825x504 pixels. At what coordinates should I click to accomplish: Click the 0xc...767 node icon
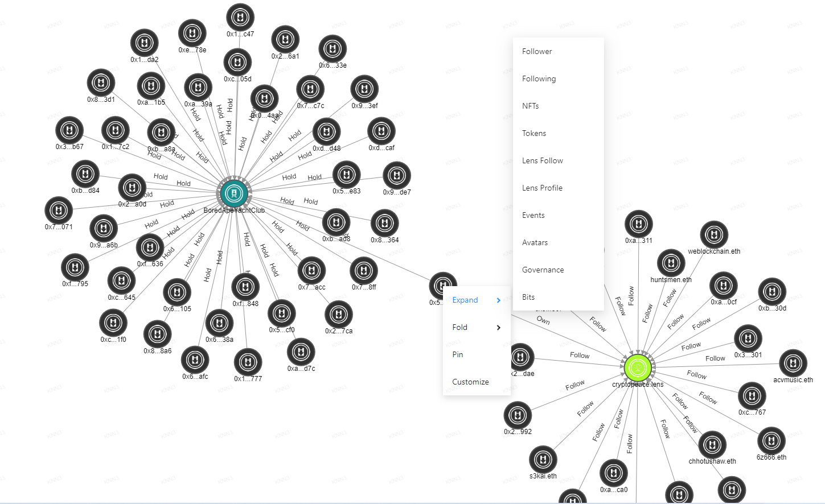(x=752, y=396)
